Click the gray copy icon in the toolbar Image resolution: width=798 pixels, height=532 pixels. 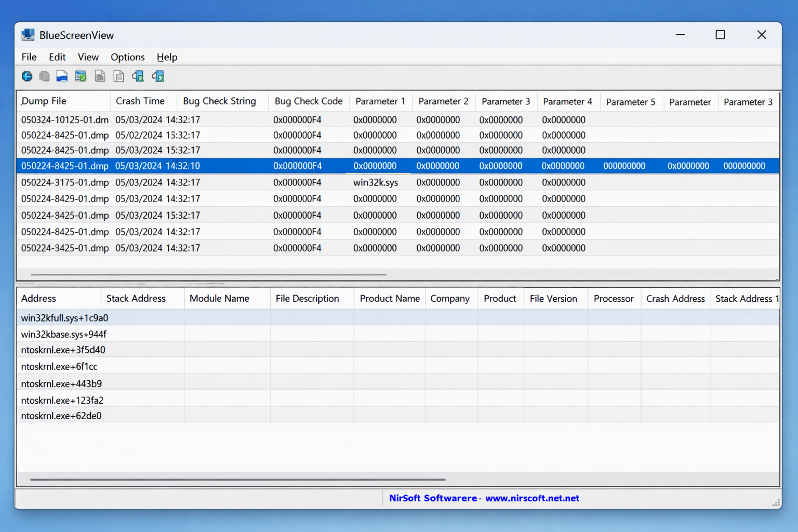point(45,76)
